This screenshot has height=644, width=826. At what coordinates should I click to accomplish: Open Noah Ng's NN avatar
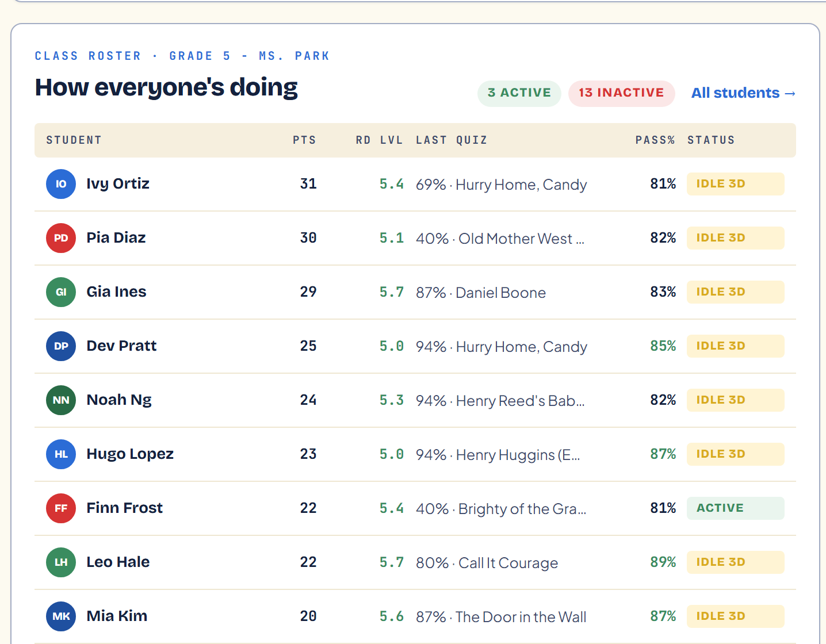(x=61, y=400)
